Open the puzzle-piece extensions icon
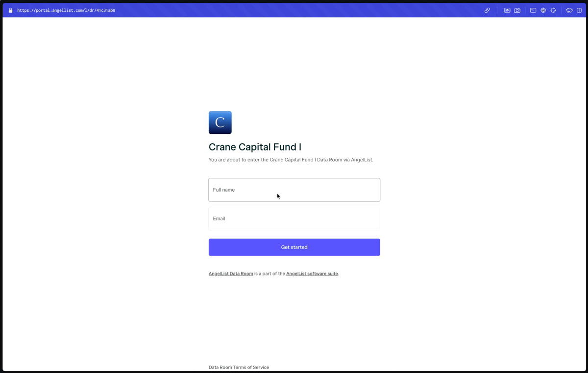 (x=569, y=10)
